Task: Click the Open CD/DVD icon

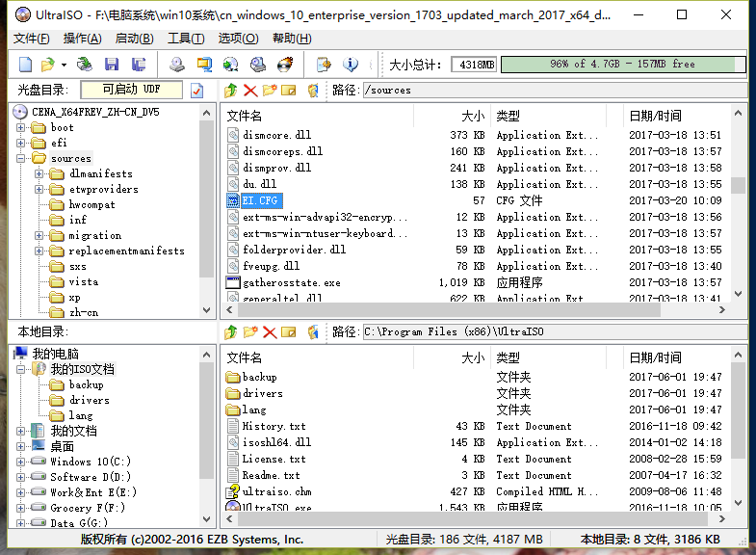Action: click(x=85, y=65)
